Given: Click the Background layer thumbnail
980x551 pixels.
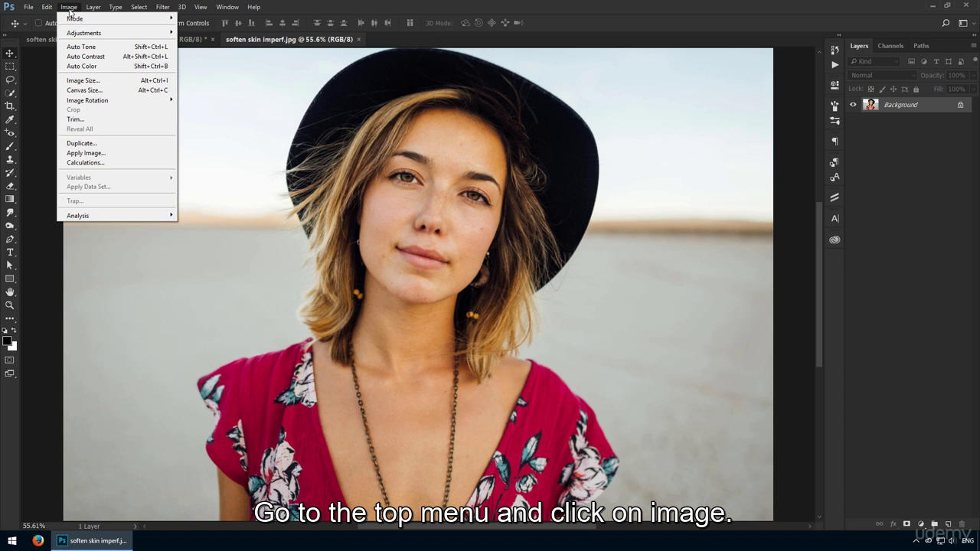Looking at the screenshot, I should click(871, 105).
